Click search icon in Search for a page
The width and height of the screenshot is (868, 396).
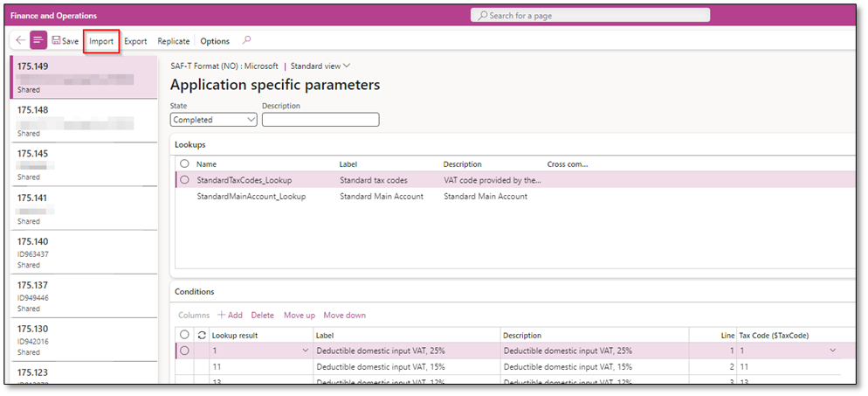click(x=481, y=16)
